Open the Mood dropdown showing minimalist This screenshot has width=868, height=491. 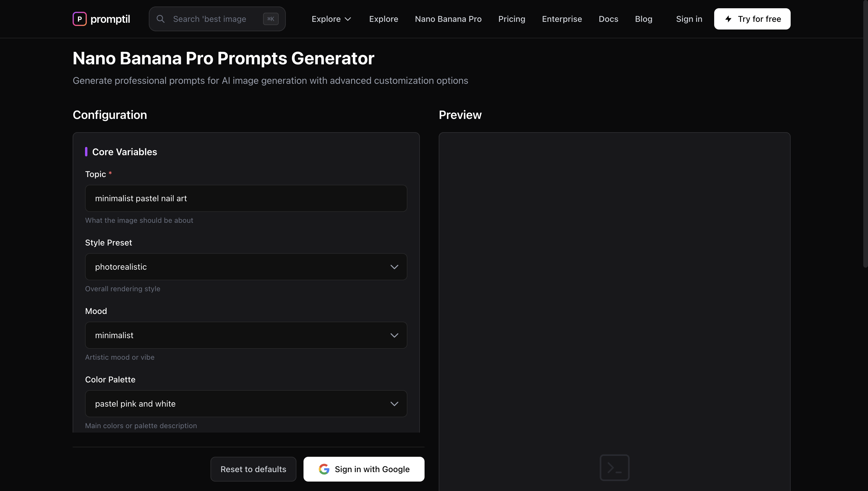click(246, 335)
